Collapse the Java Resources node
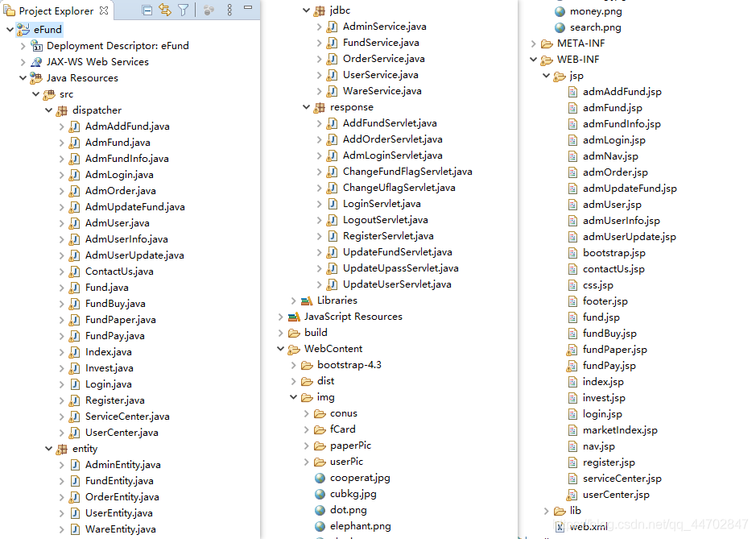 [x=23, y=77]
